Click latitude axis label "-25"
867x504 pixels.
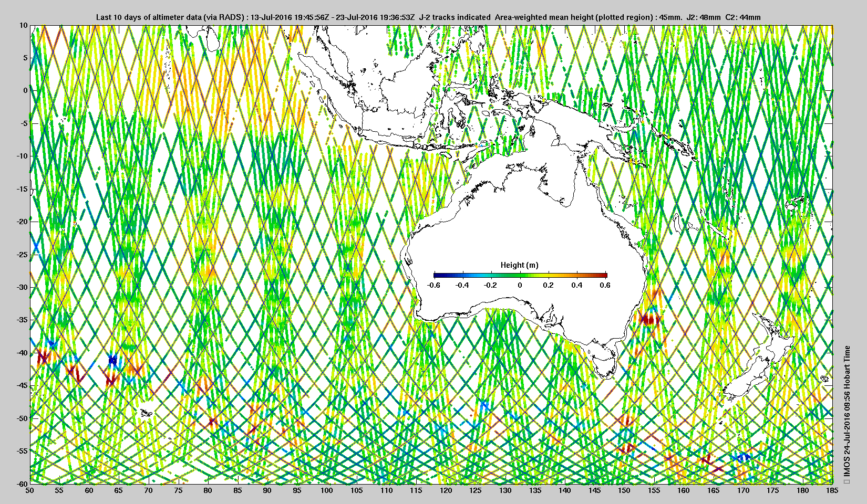pos(22,255)
